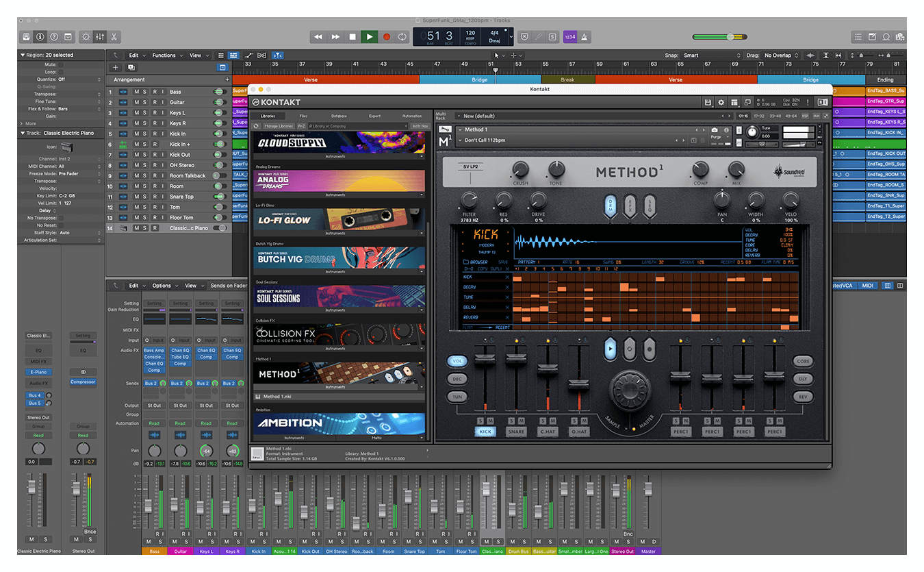924x572 pixels.
Task: Open the Editors scissors icon
Action: [114, 36]
